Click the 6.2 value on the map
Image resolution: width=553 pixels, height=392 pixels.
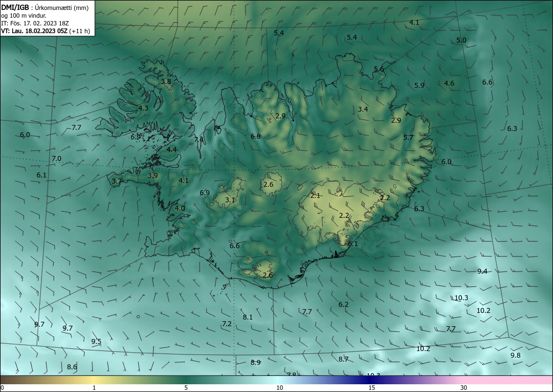(343, 304)
